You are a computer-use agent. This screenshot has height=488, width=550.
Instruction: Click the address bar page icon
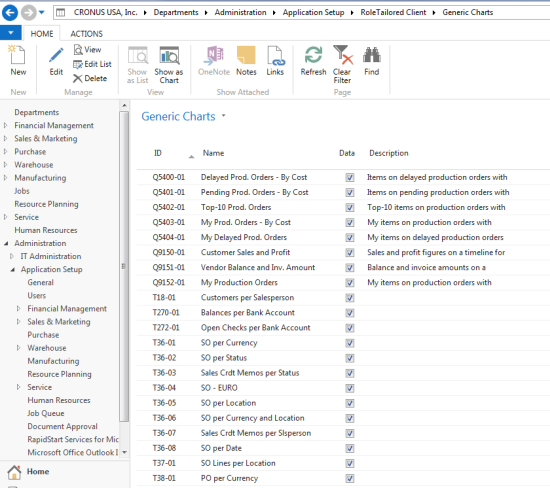pyautogui.click(x=61, y=13)
